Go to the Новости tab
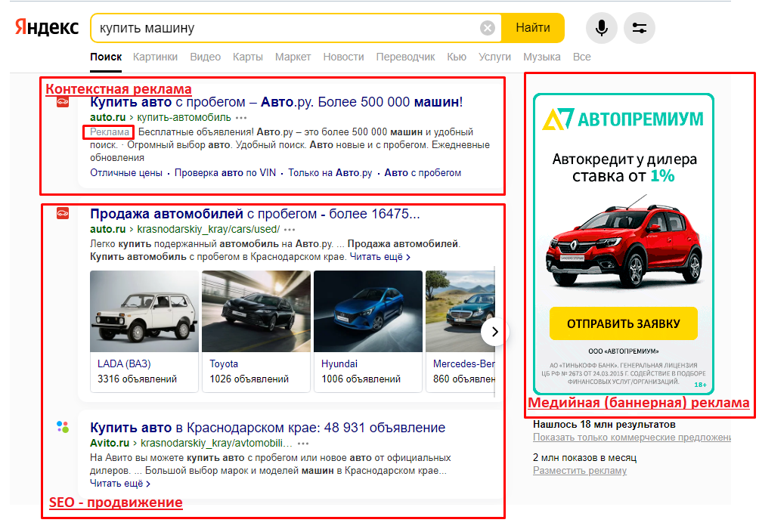Screen dimensions: 759x532 pyautogui.click(x=344, y=57)
